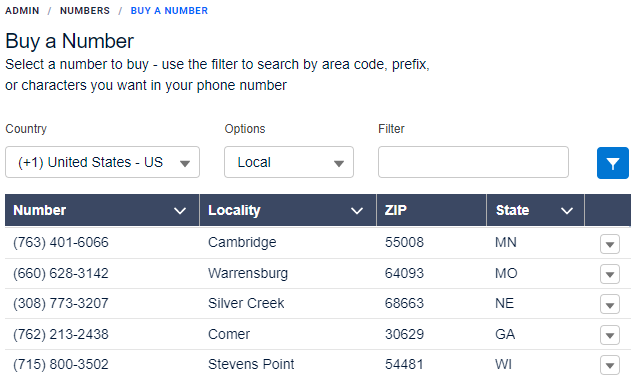This screenshot has width=639, height=381.
Task: Sort by the ZIP column header
Action: coord(396,210)
